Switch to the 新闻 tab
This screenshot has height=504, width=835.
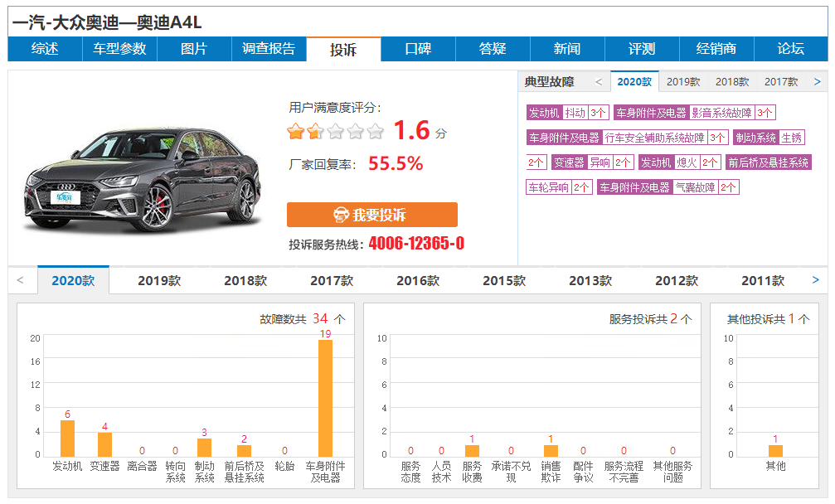click(566, 49)
